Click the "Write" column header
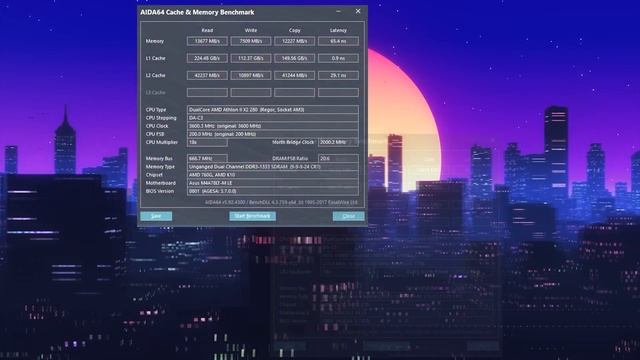 coord(251,30)
